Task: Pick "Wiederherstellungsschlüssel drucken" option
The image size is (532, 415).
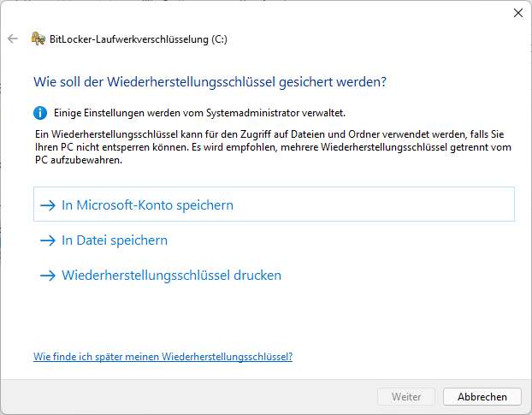Action: [171, 276]
